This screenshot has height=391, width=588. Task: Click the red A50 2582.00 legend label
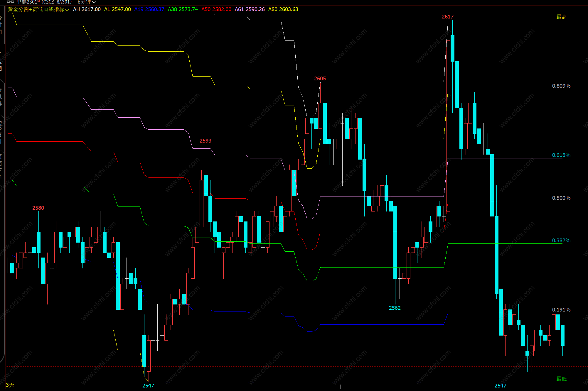[216, 9]
